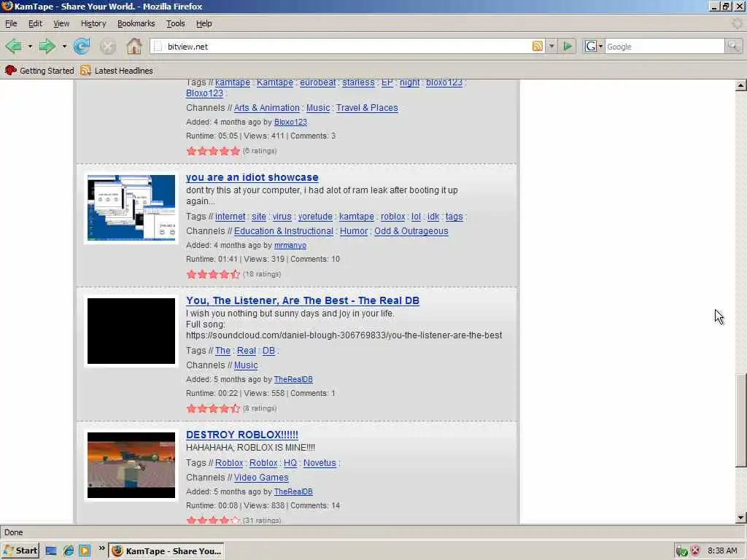Open 'You, The Listener, Are The Best' title
This screenshot has height=560, width=747.
click(303, 300)
